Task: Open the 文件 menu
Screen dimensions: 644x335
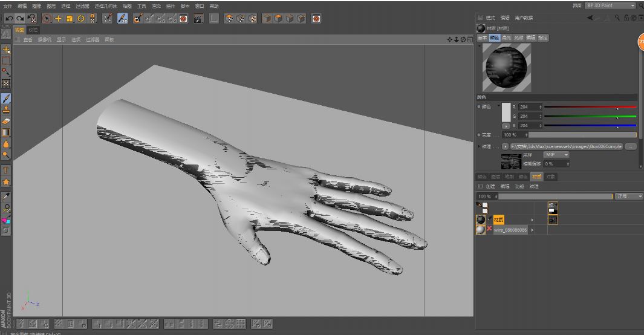Action: tap(7, 6)
